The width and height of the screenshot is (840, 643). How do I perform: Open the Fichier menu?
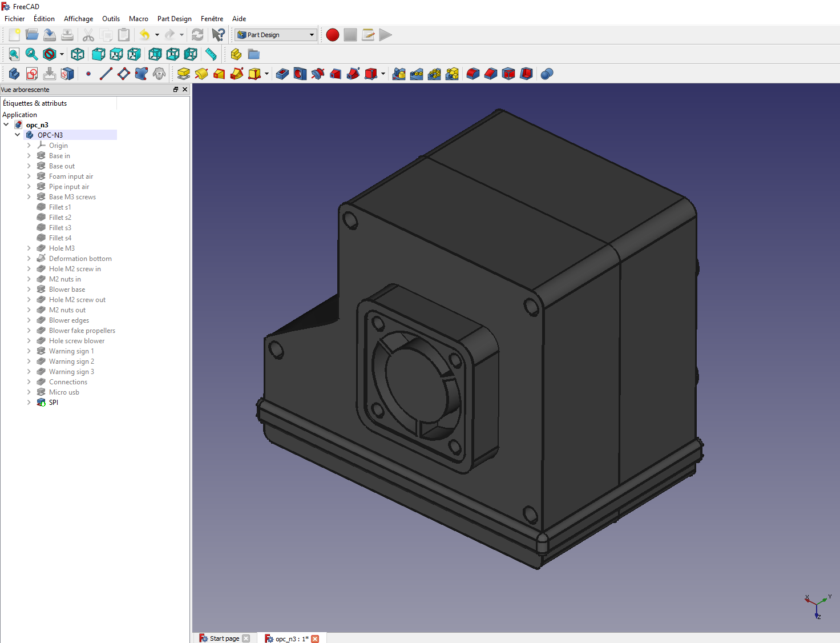click(15, 19)
